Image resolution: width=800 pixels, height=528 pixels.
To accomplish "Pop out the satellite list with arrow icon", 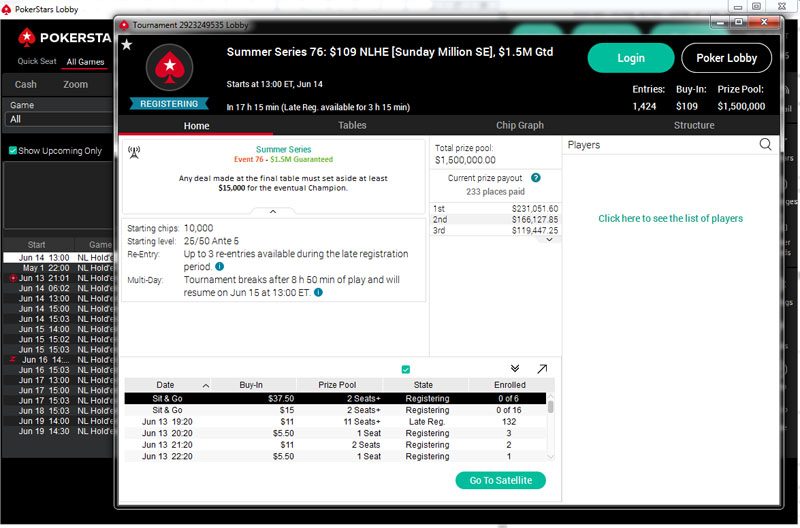I will [x=542, y=368].
